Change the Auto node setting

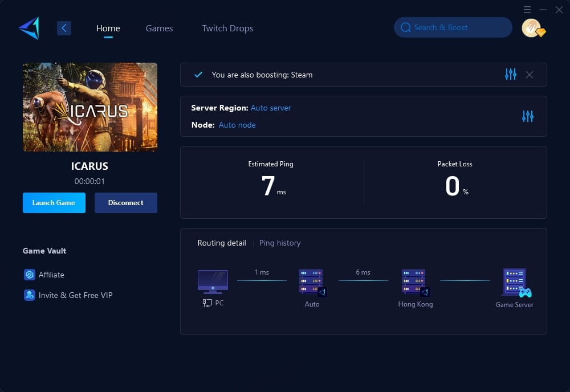237,125
